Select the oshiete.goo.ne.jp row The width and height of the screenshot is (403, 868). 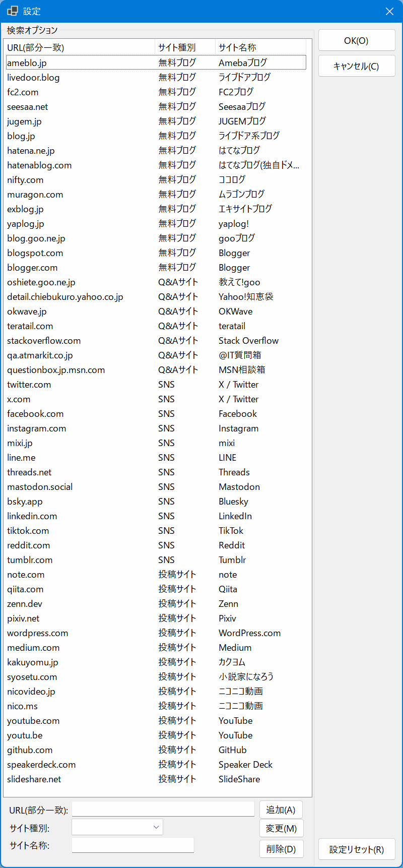(156, 282)
